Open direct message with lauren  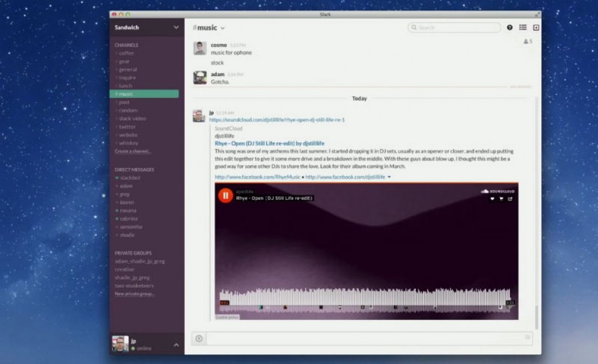[x=127, y=202]
